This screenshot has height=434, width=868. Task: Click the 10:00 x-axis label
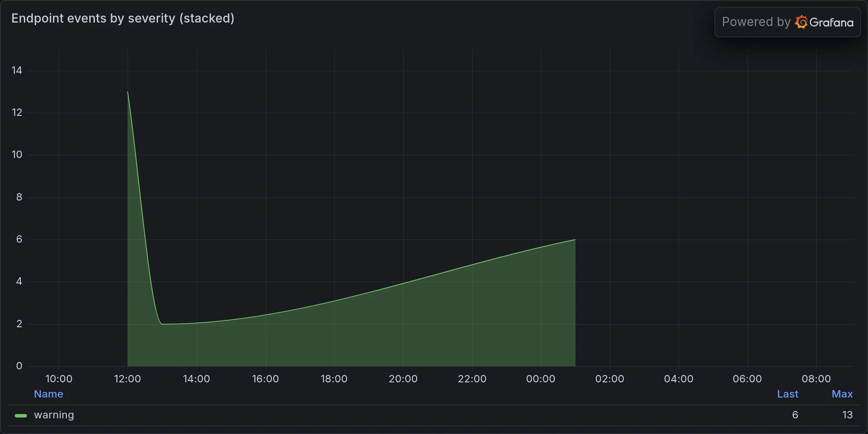click(x=59, y=379)
